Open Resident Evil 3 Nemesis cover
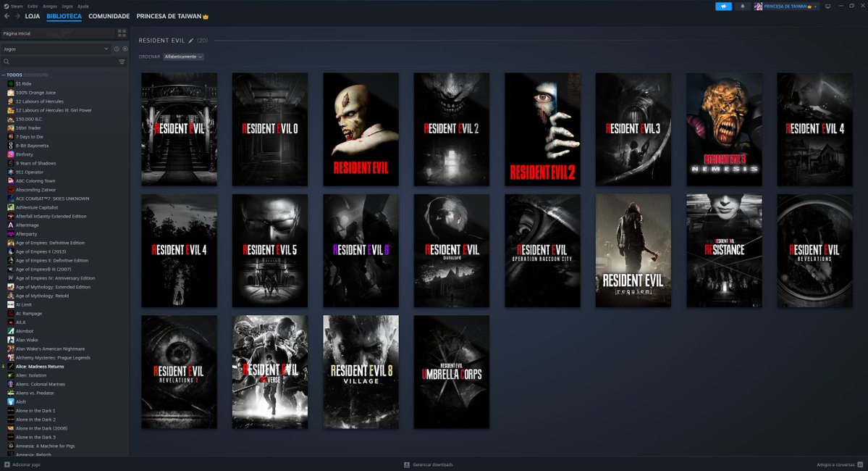The width and height of the screenshot is (868, 471). tap(724, 129)
